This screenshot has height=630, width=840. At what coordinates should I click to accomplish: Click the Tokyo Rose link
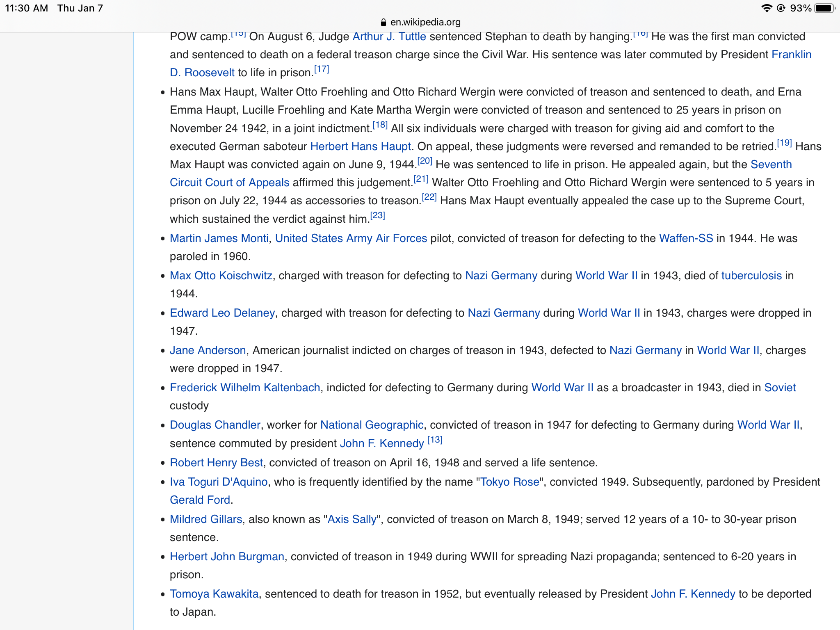509,482
